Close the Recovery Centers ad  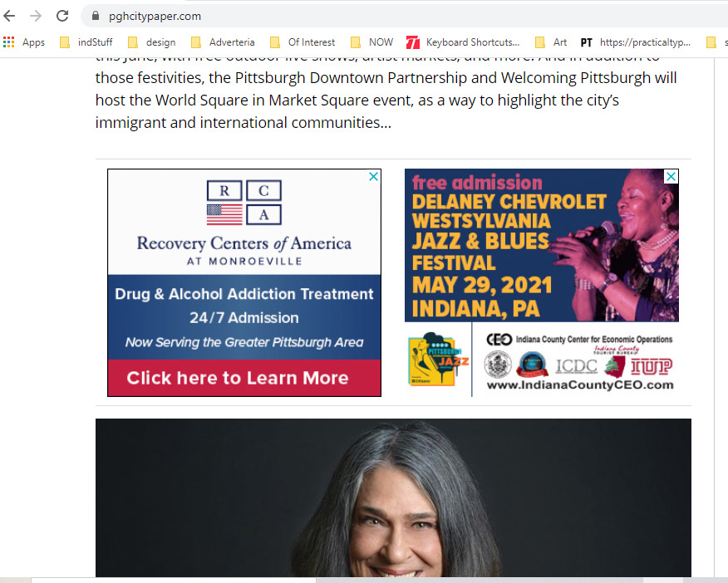[373, 177]
